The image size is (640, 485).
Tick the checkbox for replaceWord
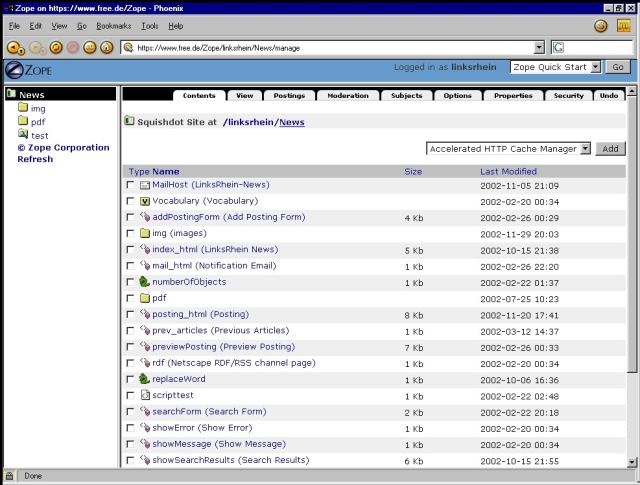pyautogui.click(x=131, y=379)
